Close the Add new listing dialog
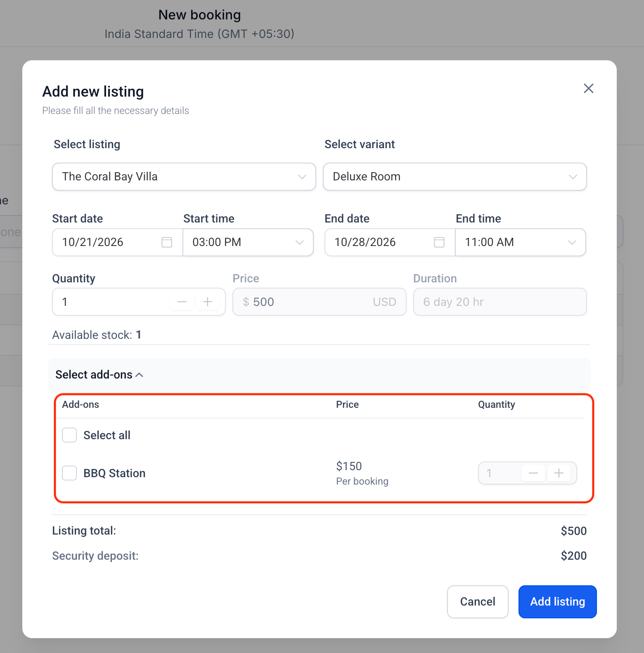 [x=588, y=88]
